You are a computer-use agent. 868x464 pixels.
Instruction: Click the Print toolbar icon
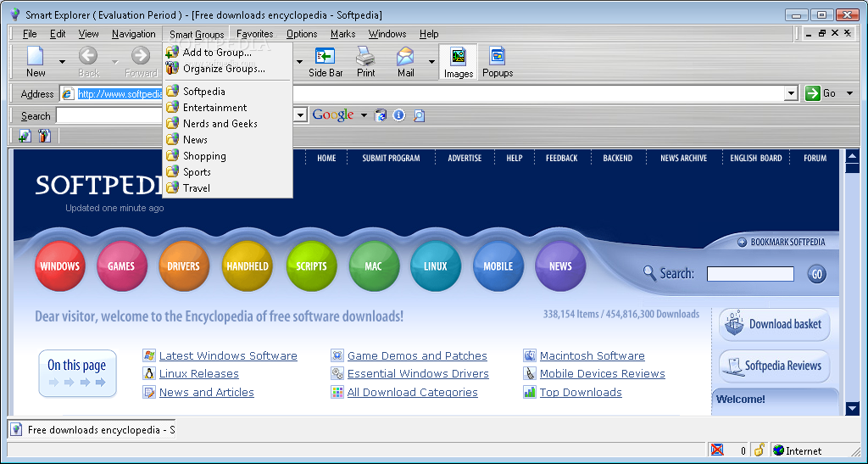[365, 56]
